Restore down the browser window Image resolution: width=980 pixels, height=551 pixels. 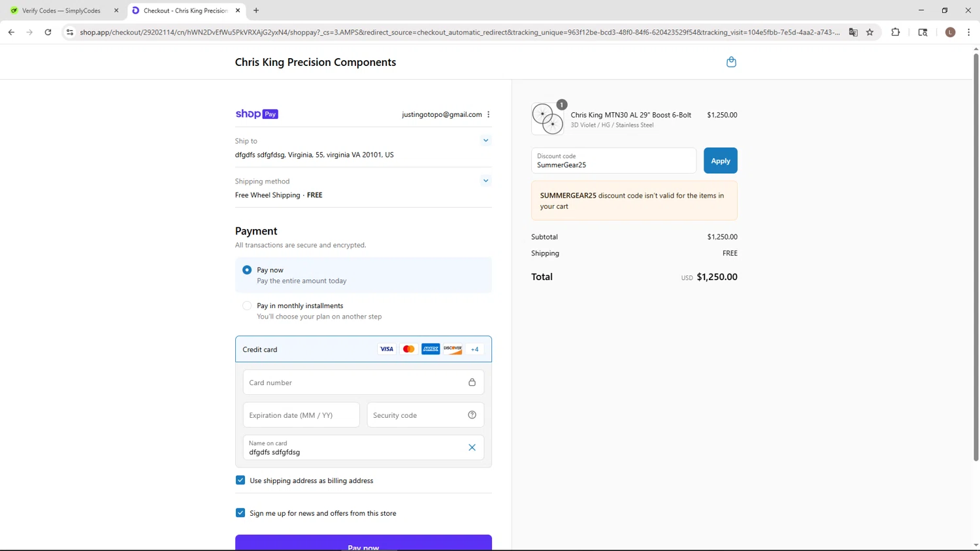tap(945, 10)
